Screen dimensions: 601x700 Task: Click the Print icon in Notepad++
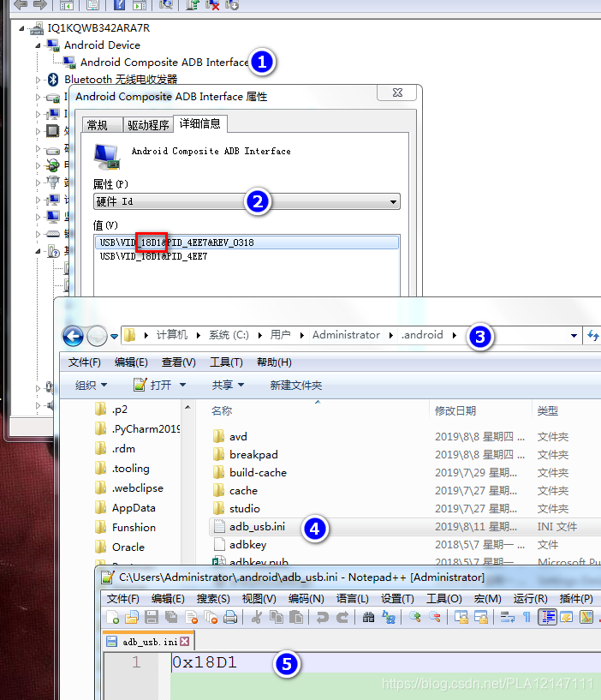(230, 618)
